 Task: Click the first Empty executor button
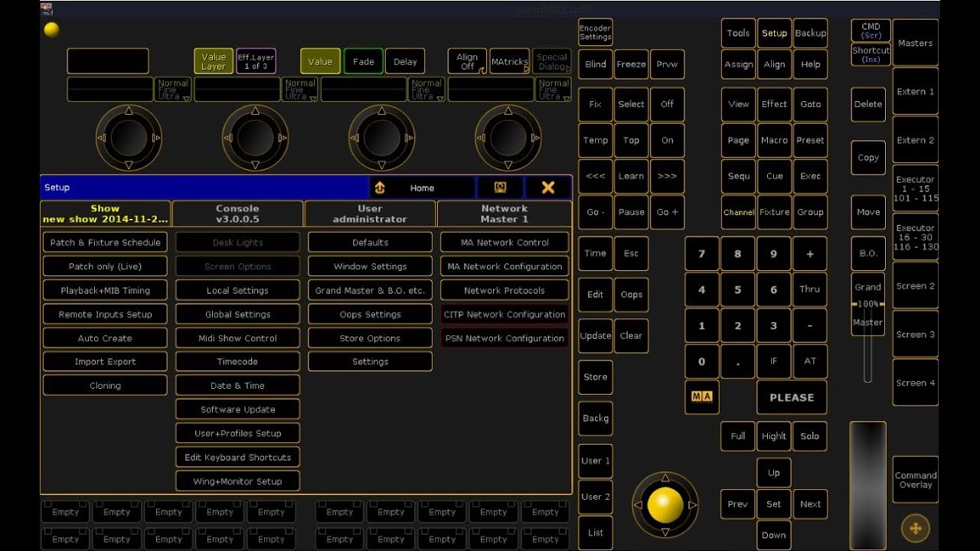click(x=65, y=512)
